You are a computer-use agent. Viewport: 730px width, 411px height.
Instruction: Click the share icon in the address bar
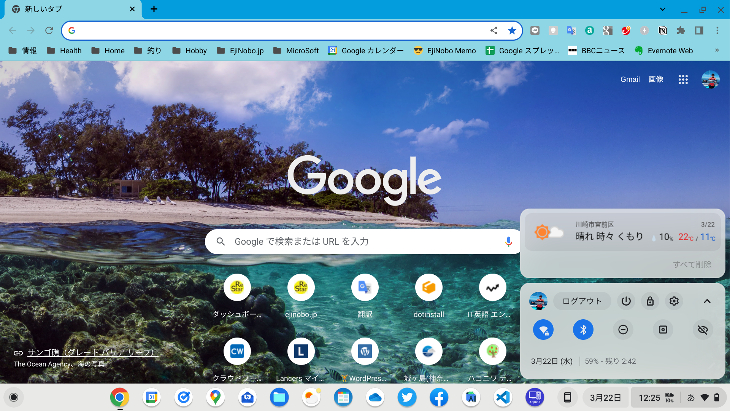coord(493,30)
